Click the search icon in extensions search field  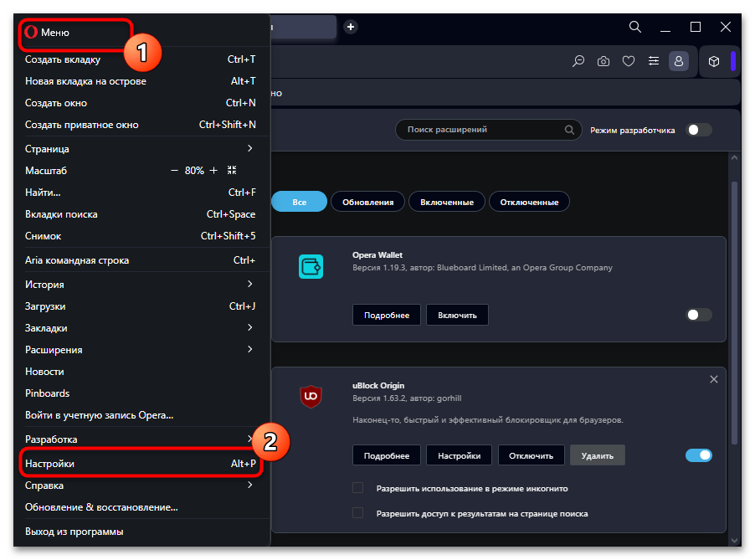pos(569,130)
